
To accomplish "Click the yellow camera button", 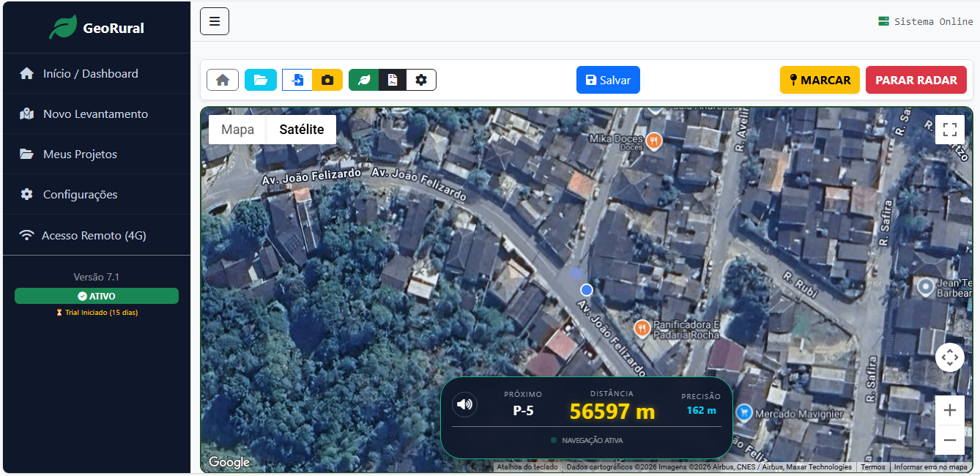I will pyautogui.click(x=327, y=80).
